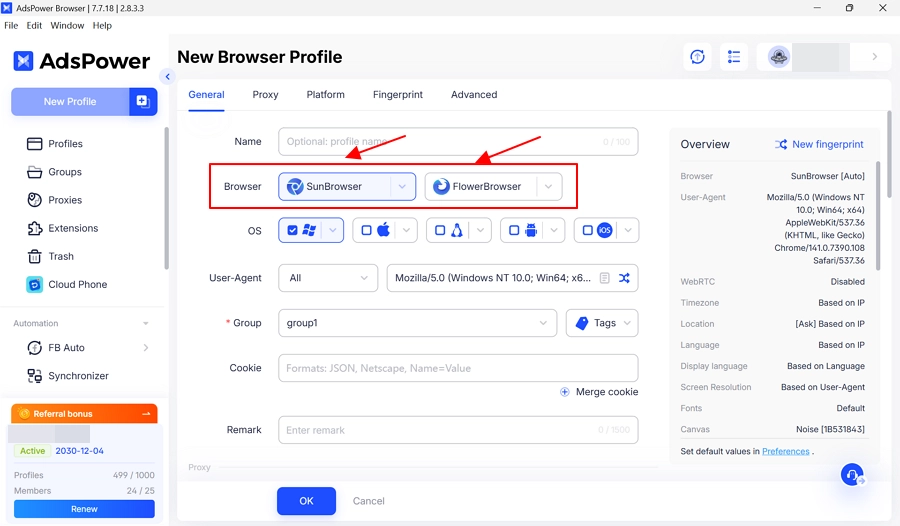Open the File menu
The image size is (900, 526).
[x=11, y=25]
